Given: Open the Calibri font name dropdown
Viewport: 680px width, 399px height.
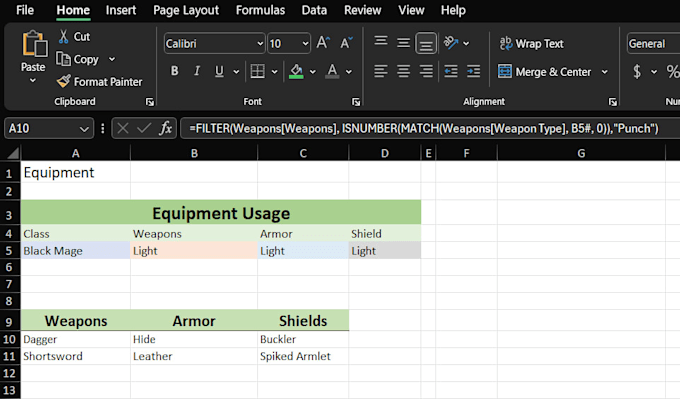Looking at the screenshot, I should click(260, 44).
